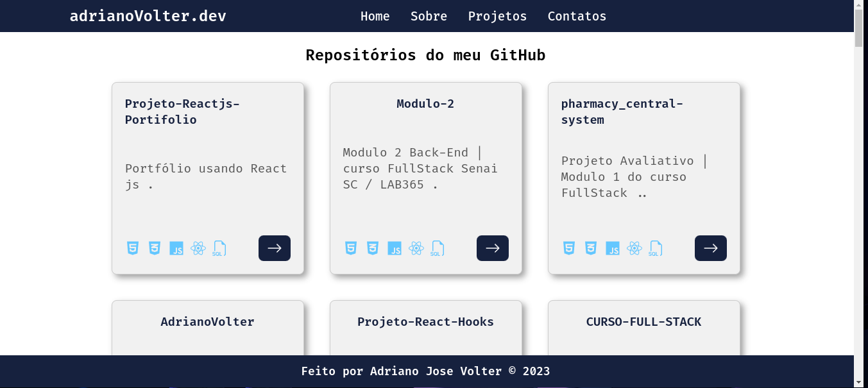The image size is (868, 388).
Task: Click React icon in Projeto-Reactjs-Portifolio card
Action: [198, 248]
